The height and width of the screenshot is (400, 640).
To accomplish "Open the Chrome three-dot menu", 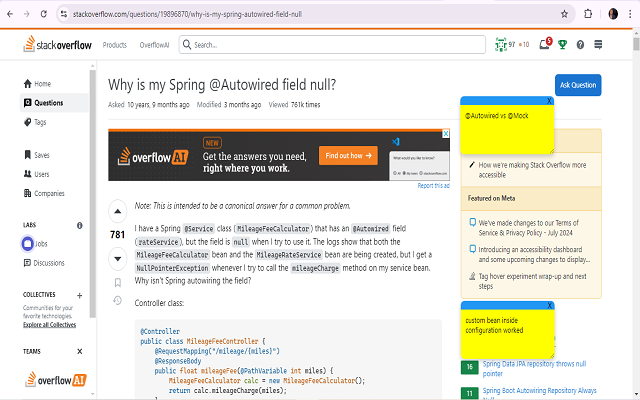I will tap(630, 14).
